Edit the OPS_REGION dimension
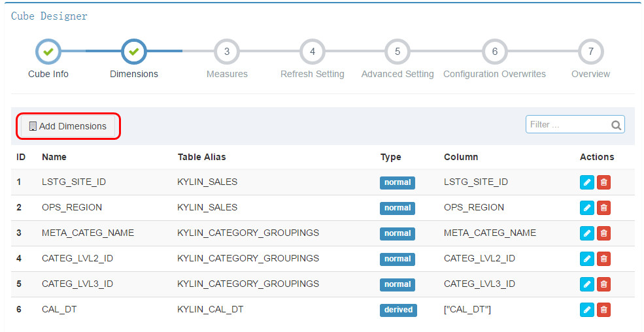 point(587,208)
